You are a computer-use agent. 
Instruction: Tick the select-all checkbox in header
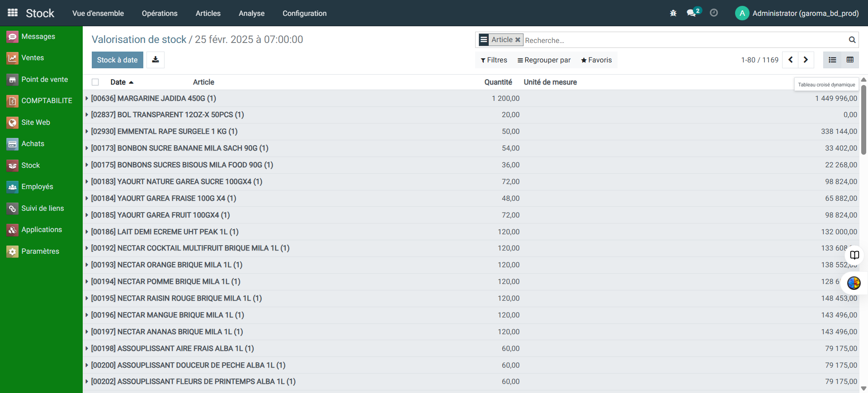click(95, 82)
